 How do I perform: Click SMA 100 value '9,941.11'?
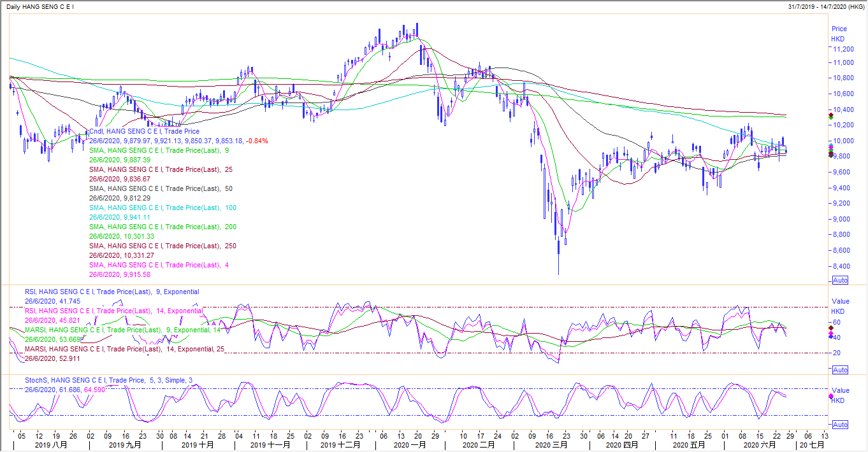pos(120,217)
